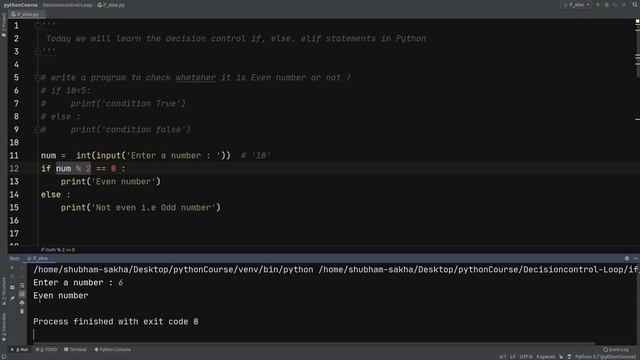Image resolution: width=640 pixels, height=360 pixels.
Task: Open the Run tool window button at bottom
Action: 20,350
